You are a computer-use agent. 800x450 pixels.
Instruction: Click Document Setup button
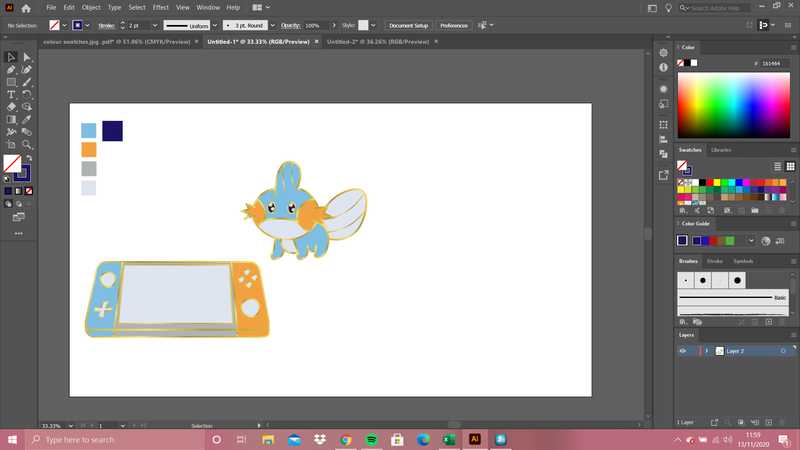click(x=408, y=26)
